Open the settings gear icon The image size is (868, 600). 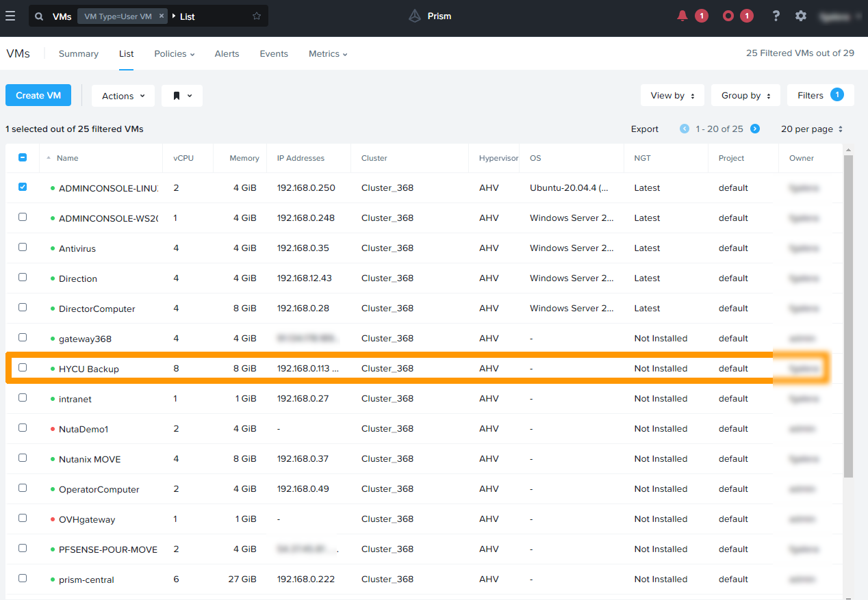point(801,16)
